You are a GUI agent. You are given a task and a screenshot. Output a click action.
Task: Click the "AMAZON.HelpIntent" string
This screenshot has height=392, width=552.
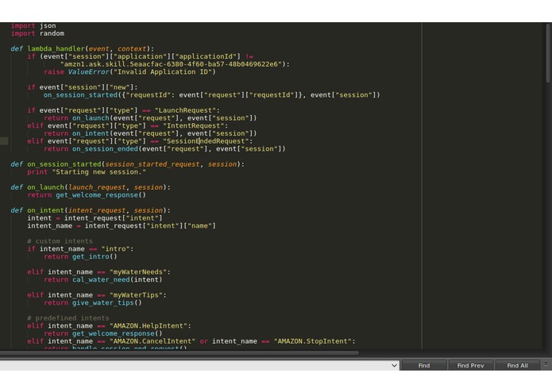pos(149,326)
